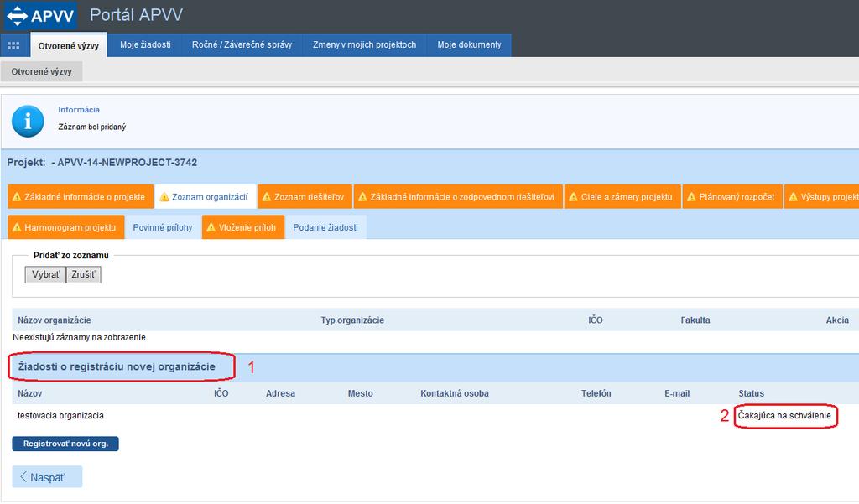859x504 pixels.
Task: Open Harmonogram projektu tab
Action: coord(65,226)
